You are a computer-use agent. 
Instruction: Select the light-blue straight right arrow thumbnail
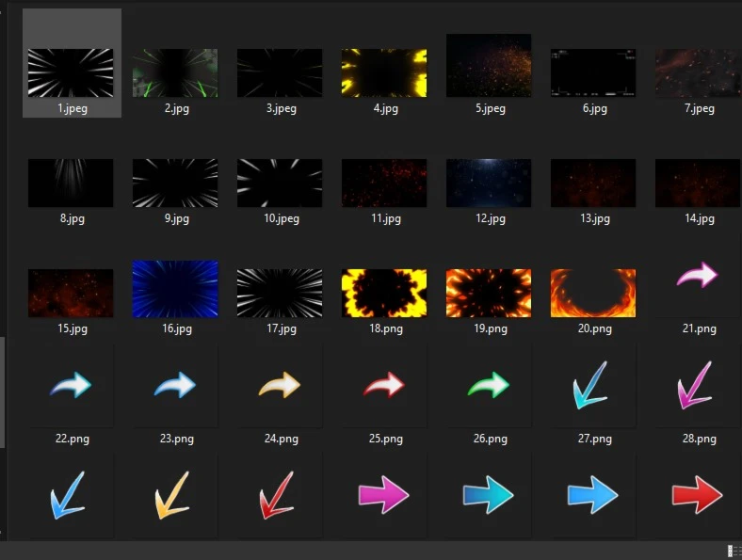click(x=593, y=495)
